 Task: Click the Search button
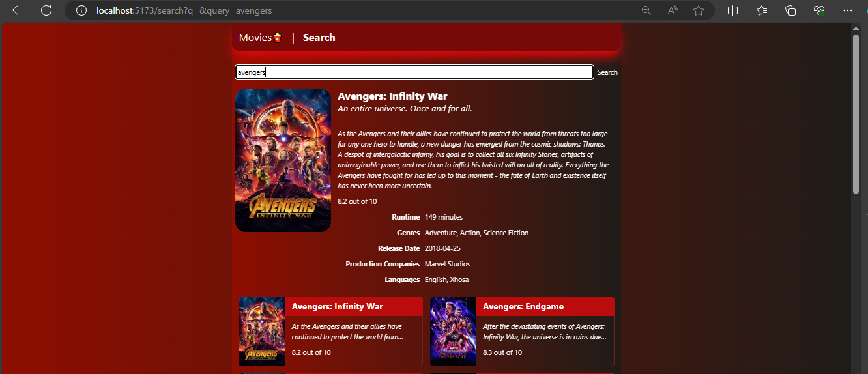[607, 72]
